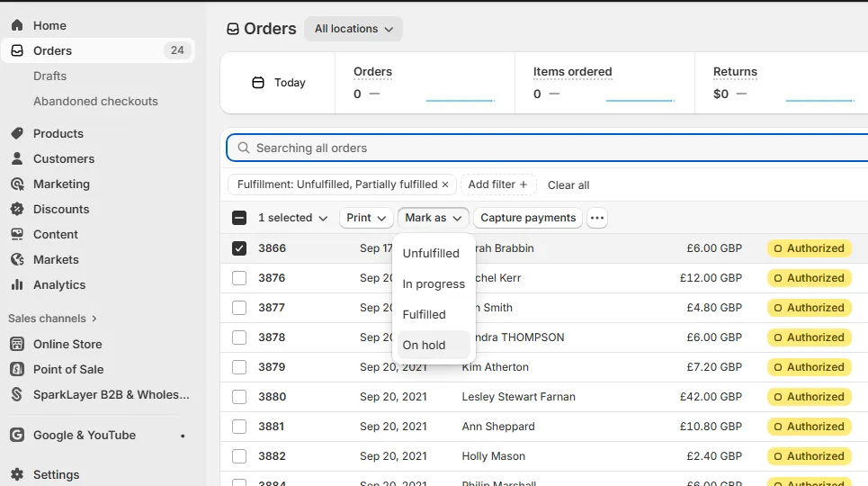Open order number 3880
Image resolution: width=868 pixels, height=486 pixels.
click(273, 397)
